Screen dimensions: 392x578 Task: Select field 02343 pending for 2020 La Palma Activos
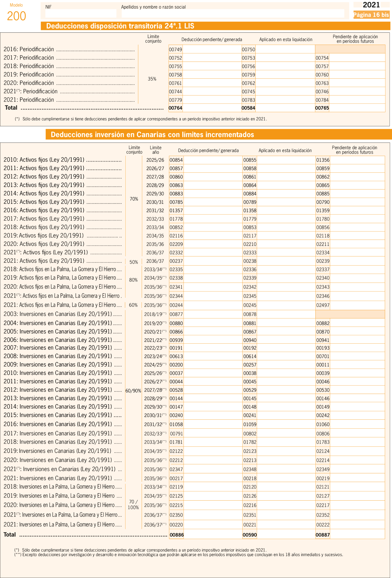[x=357, y=287]
